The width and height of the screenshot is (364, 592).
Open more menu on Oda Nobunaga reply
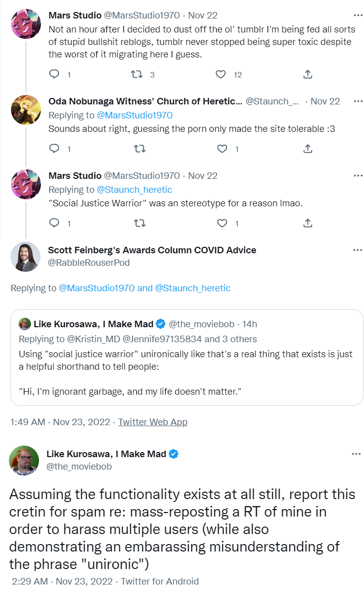(358, 101)
